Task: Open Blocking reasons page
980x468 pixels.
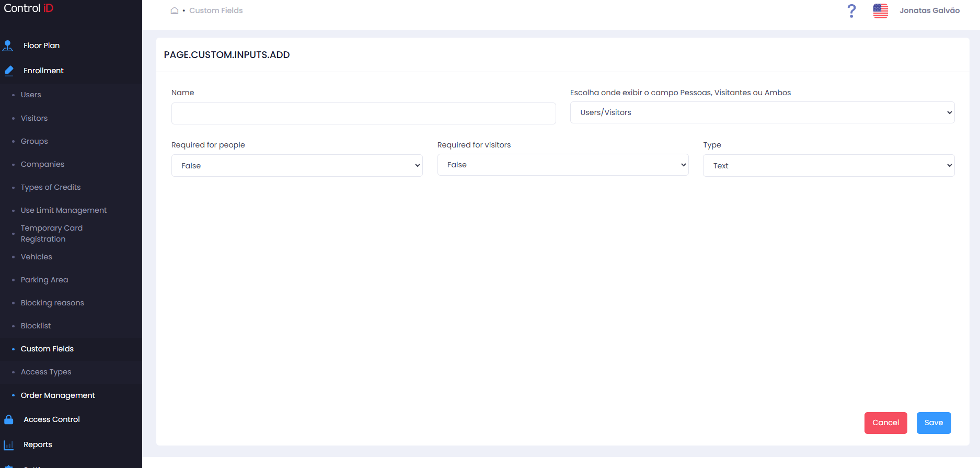Action: (52, 303)
